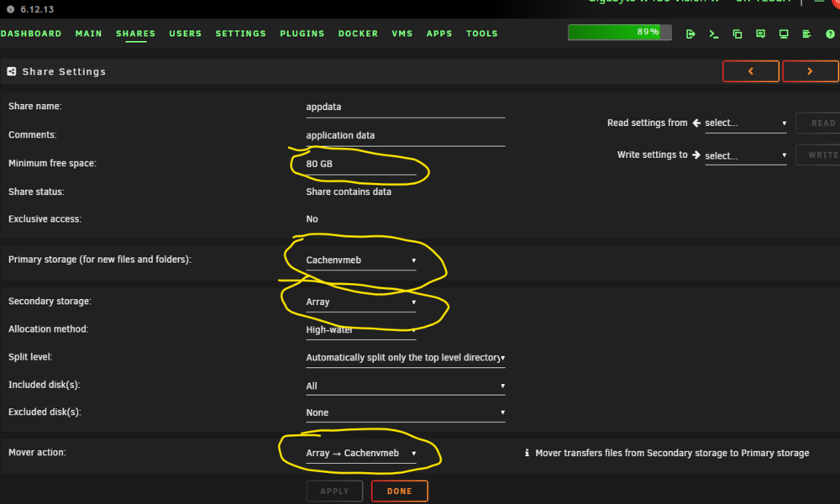Click the 'Split level:' label
Viewport: 840px width, 504px height.
(30, 357)
